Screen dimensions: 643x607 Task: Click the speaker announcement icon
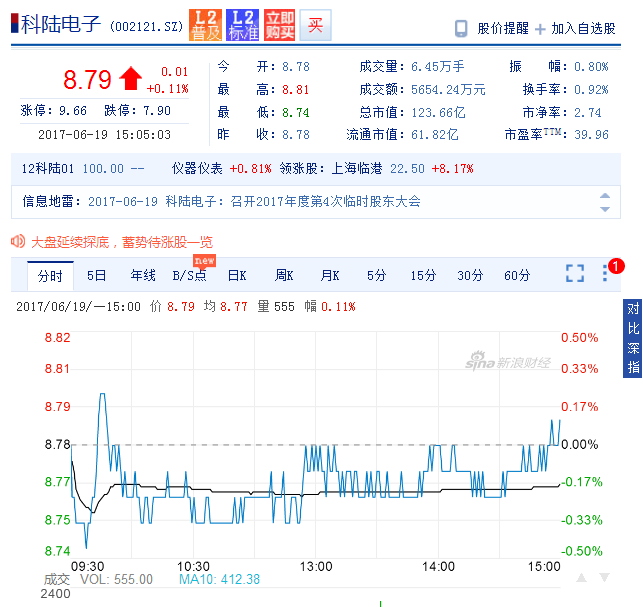(x=17, y=241)
